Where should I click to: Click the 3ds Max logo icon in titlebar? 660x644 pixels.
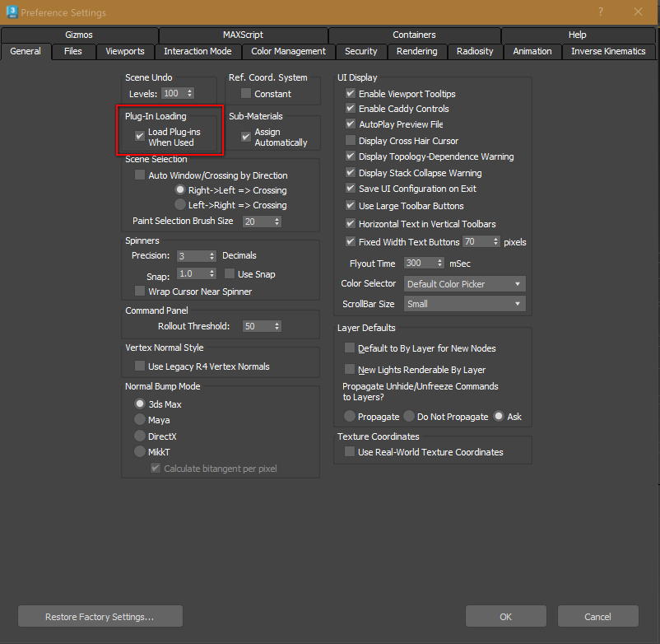point(12,12)
